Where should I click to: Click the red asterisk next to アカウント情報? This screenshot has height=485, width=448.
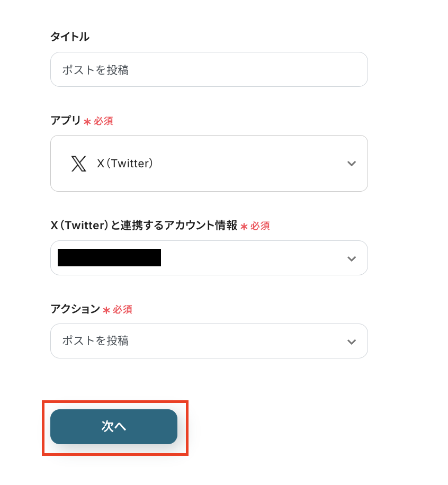pos(244,227)
